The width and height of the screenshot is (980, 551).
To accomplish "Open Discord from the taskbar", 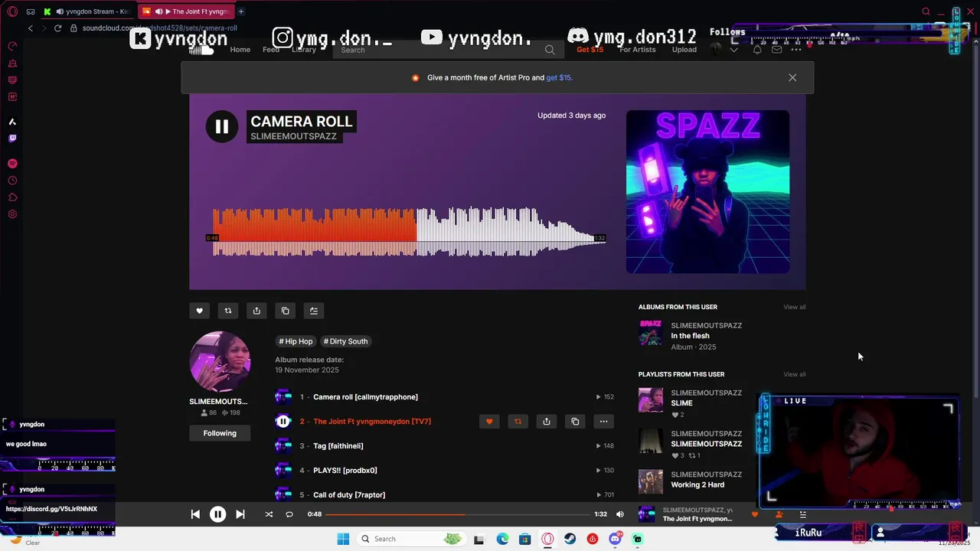I will click(615, 539).
